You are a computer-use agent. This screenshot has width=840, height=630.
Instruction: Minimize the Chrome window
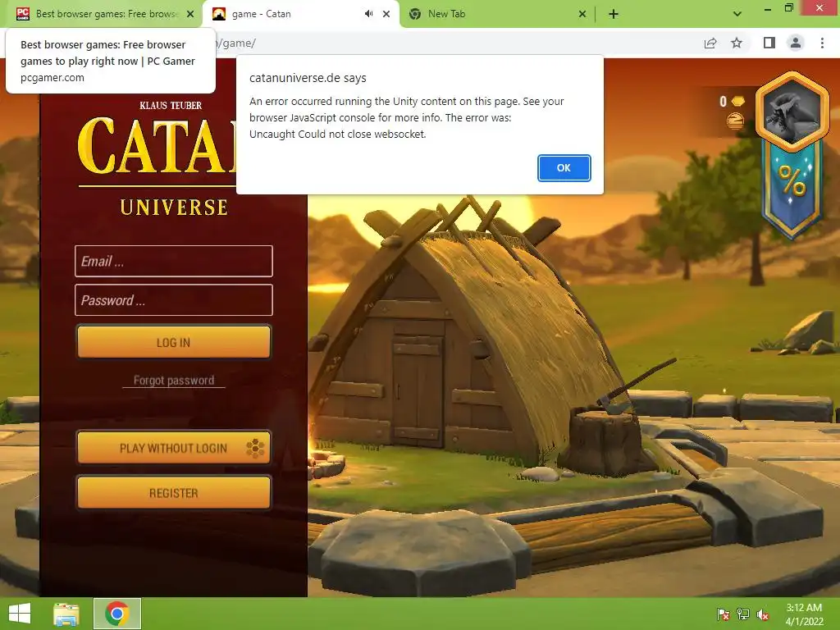point(768,8)
